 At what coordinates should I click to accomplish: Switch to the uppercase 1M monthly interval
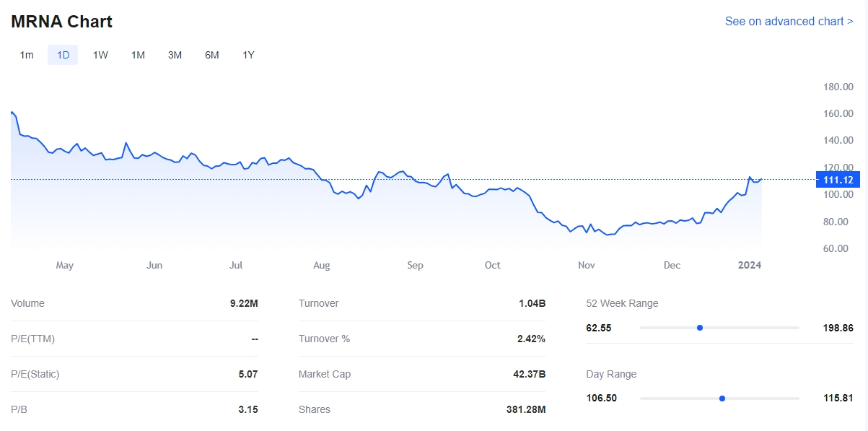[138, 55]
